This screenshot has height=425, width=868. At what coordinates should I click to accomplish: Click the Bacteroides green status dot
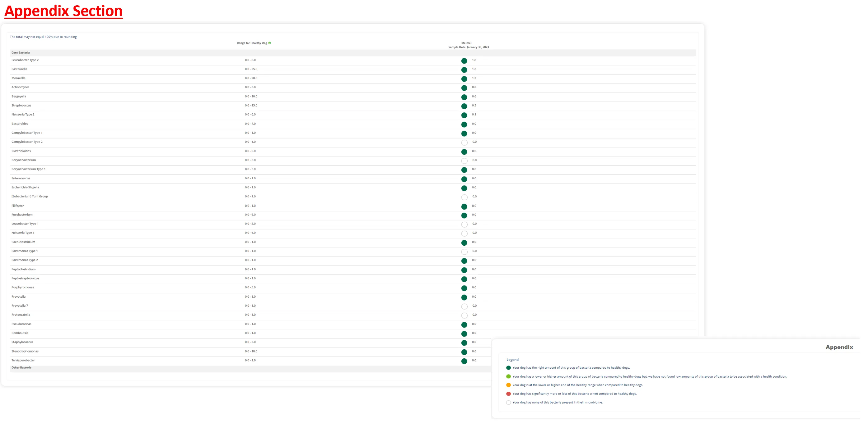[464, 125]
